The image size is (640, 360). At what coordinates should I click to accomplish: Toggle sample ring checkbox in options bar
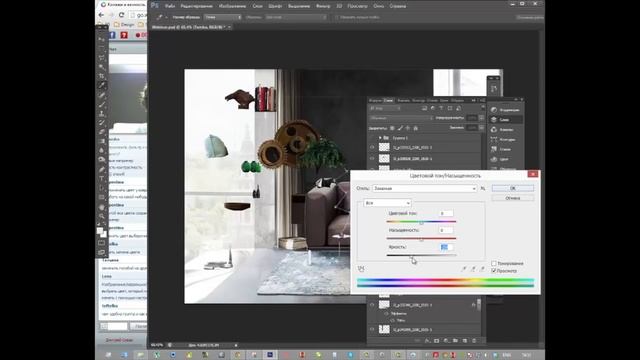pos(337,17)
